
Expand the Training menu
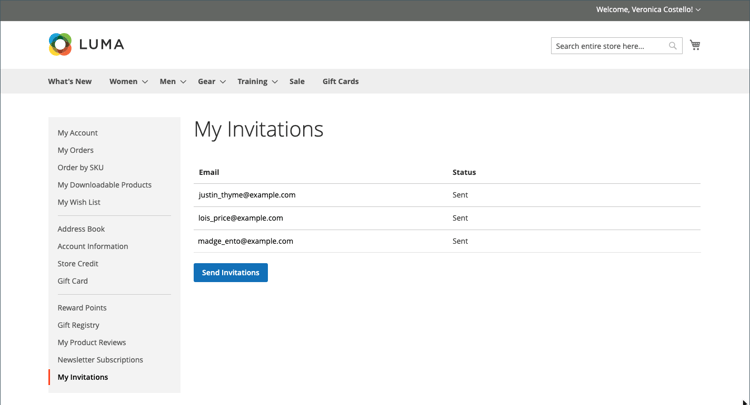[x=257, y=82]
